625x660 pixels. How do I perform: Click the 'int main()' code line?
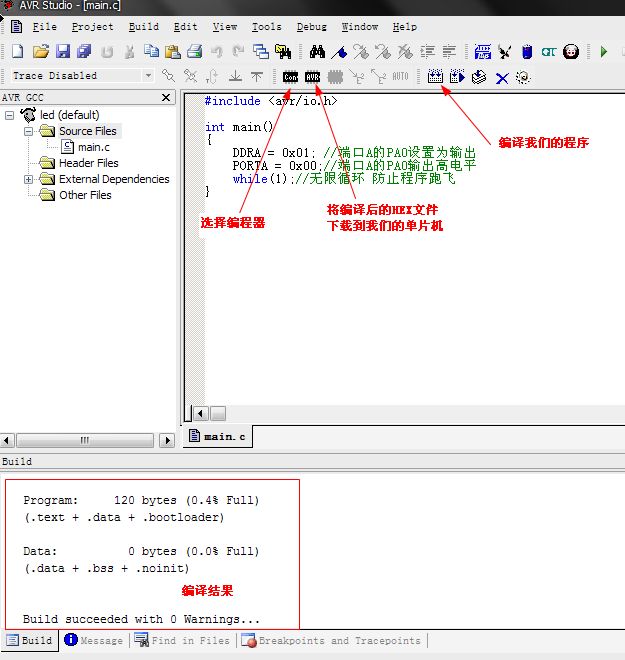click(239, 127)
